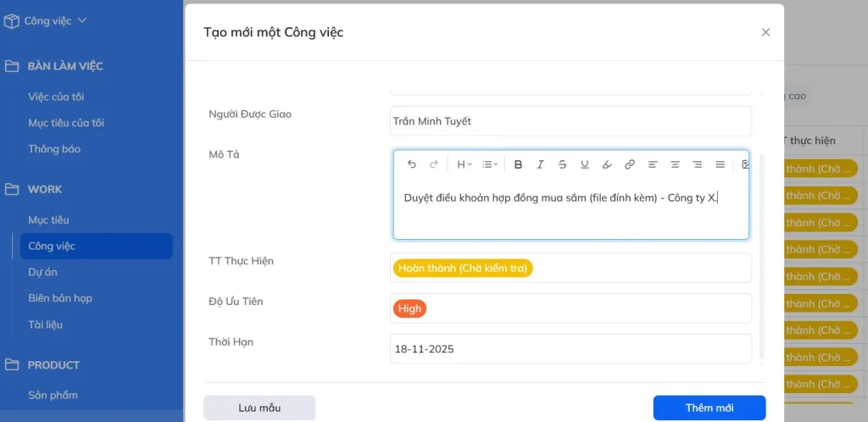This screenshot has width=868, height=422.
Task: Click the BÀN LÀM VIỆC section header
Action: 65,66
